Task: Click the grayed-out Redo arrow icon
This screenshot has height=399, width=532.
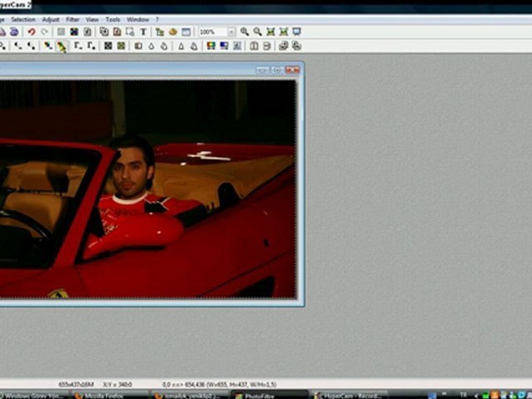Action: (44, 32)
